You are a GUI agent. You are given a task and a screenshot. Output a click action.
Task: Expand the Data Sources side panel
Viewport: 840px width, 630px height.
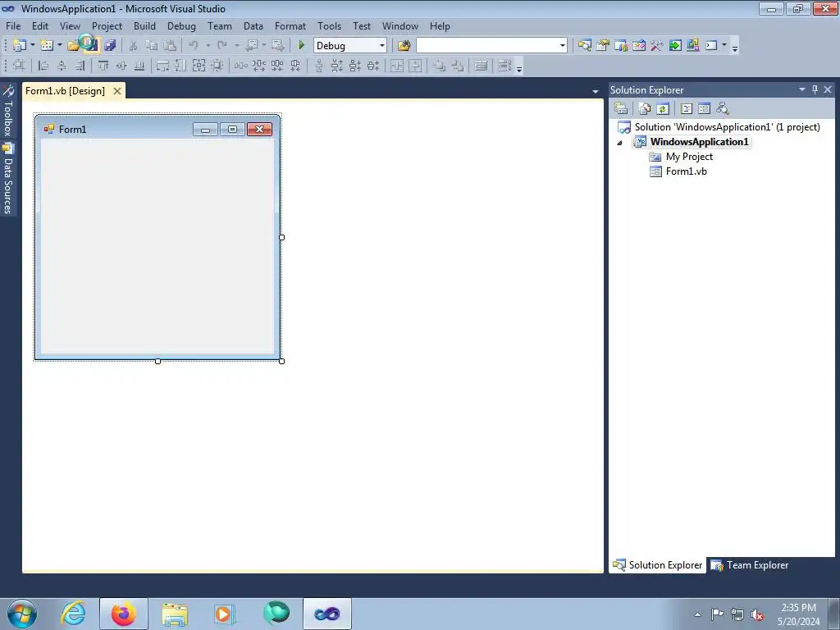(8, 179)
